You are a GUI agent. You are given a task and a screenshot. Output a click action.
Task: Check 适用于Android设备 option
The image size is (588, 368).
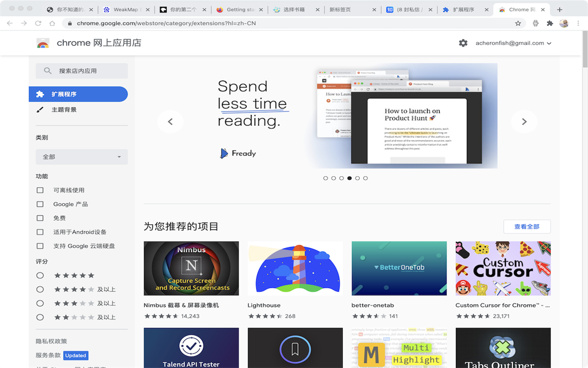pyautogui.click(x=40, y=232)
